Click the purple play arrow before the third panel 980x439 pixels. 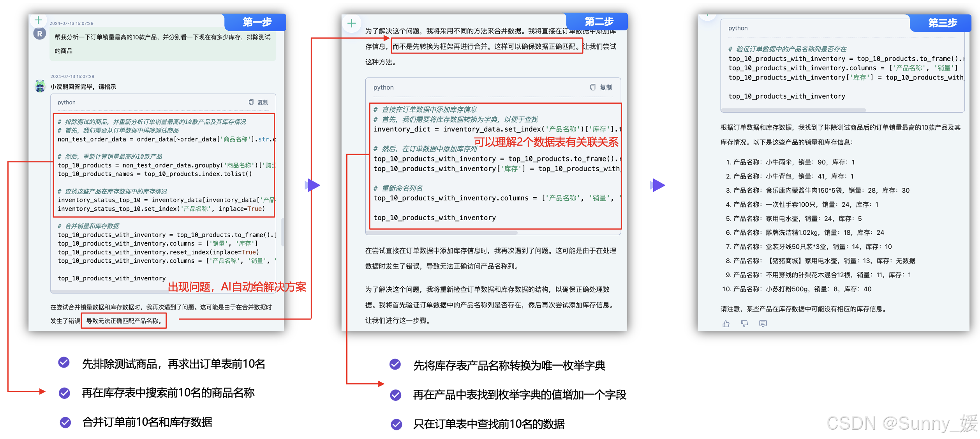(657, 186)
